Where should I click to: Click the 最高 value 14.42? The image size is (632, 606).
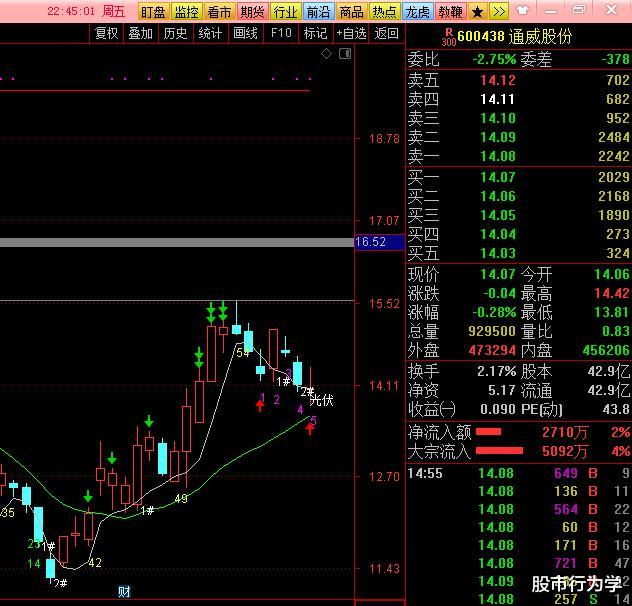pos(612,293)
